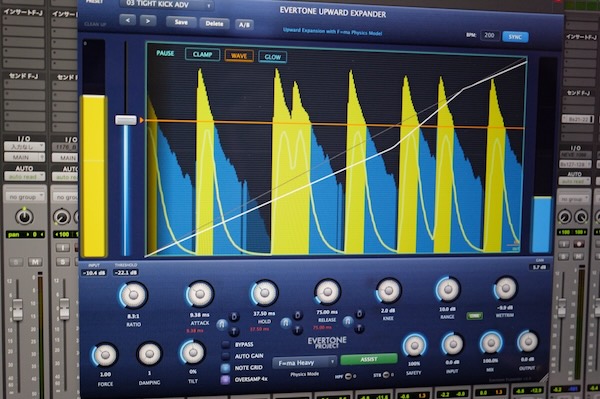Open the 03 TIGHT KICK ADV preset dropdown
This screenshot has height=399, width=600.
[167, 5]
